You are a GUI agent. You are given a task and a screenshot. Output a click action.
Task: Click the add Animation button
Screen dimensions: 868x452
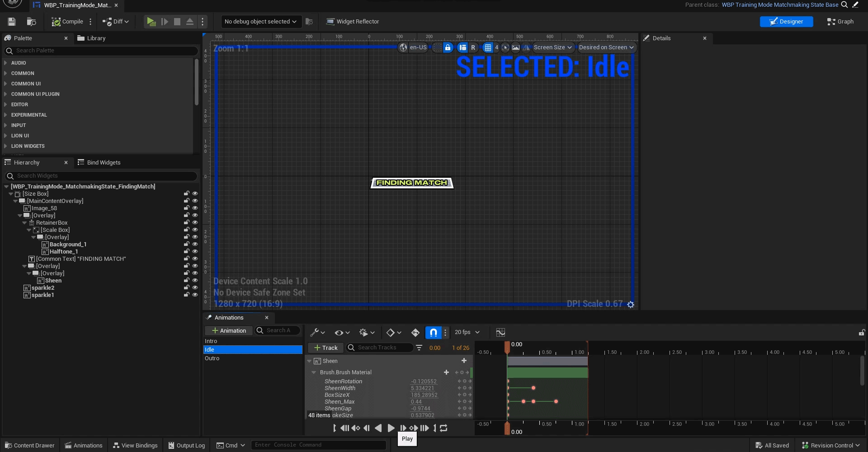click(x=229, y=331)
